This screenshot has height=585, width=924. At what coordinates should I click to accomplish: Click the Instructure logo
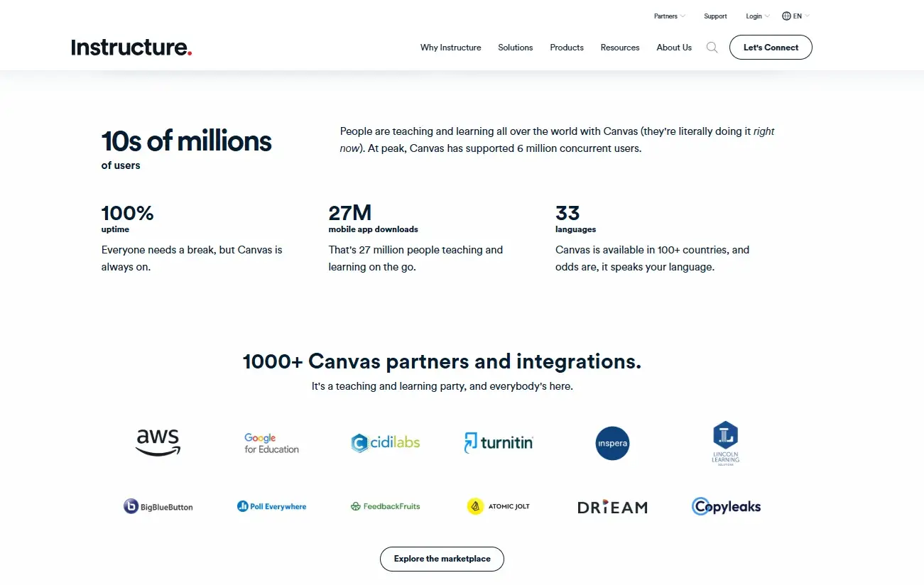pyautogui.click(x=131, y=48)
